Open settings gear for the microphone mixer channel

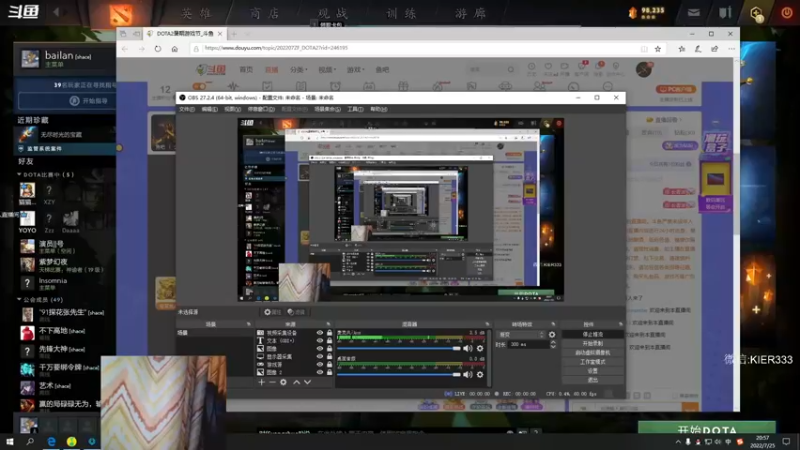click(480, 348)
